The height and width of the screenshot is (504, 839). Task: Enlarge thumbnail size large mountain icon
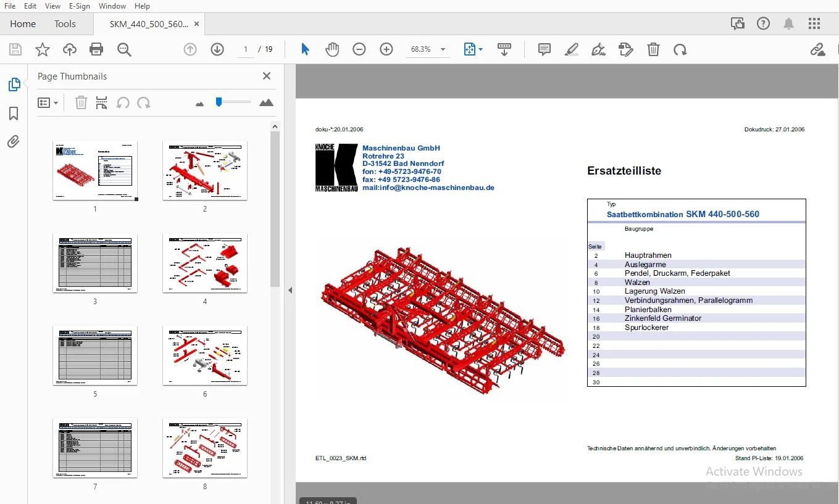pyautogui.click(x=266, y=102)
